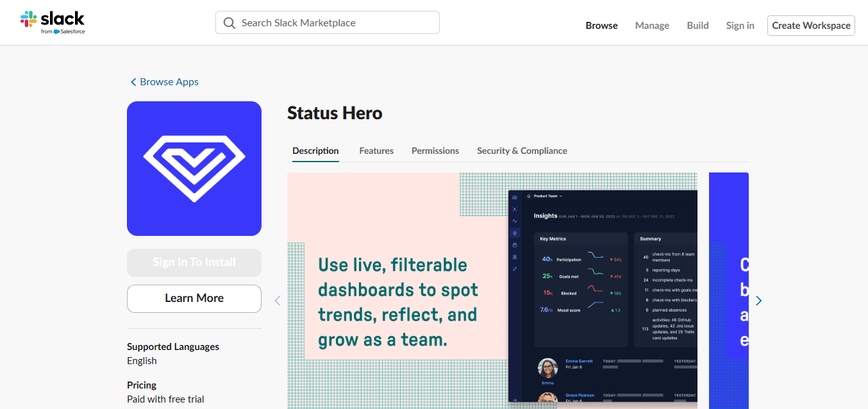
Task: Advance to next carousel slide arrow
Action: point(759,301)
